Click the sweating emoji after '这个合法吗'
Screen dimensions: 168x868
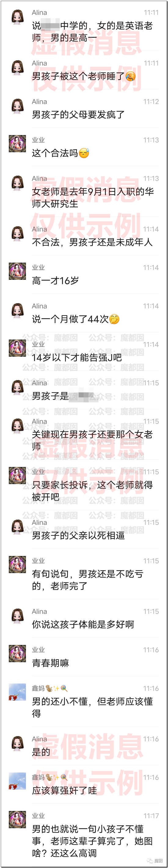coord(84,153)
